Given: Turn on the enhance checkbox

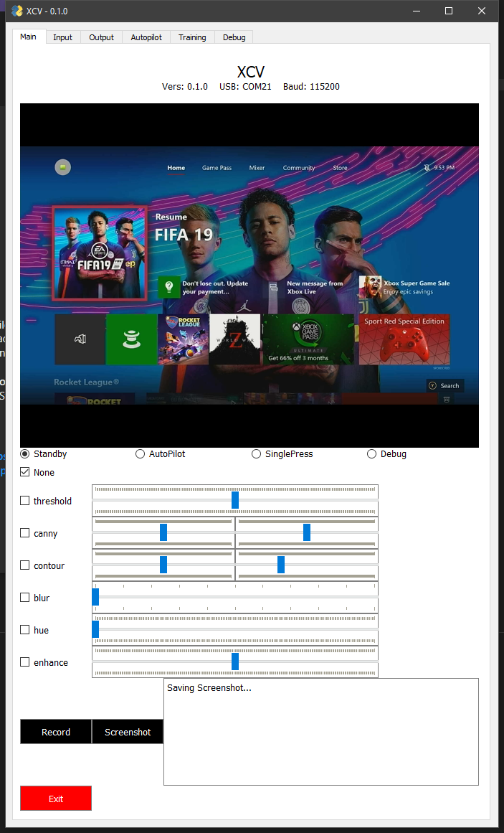Looking at the screenshot, I should pyautogui.click(x=25, y=662).
